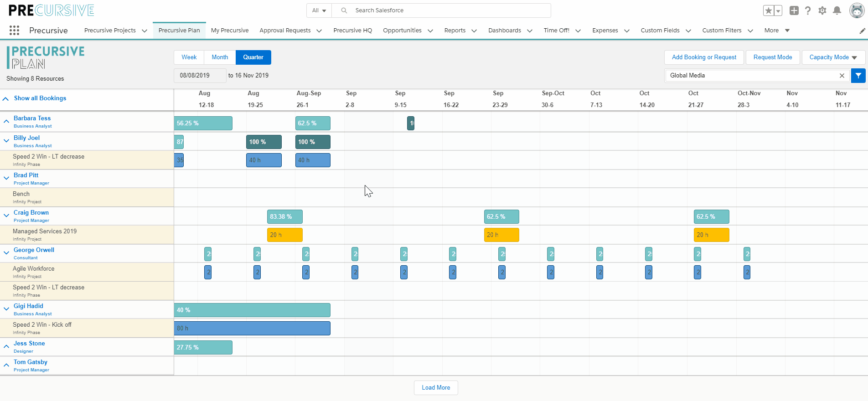Click Barbara Tess 56.25 % capacity bar

(x=203, y=123)
